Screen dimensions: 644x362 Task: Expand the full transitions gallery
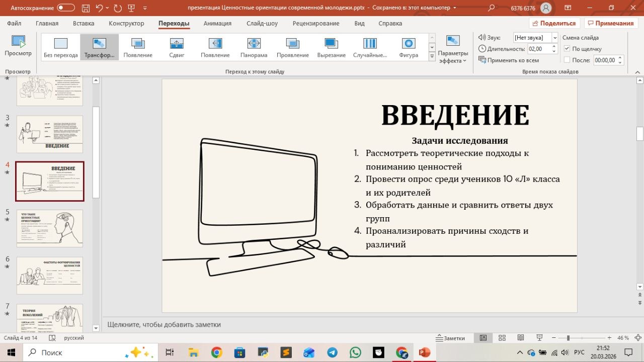432,57
